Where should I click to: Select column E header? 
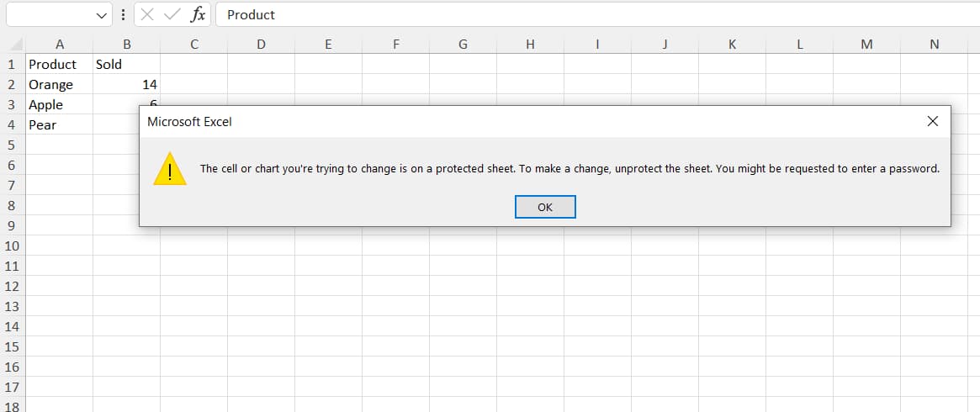328,45
